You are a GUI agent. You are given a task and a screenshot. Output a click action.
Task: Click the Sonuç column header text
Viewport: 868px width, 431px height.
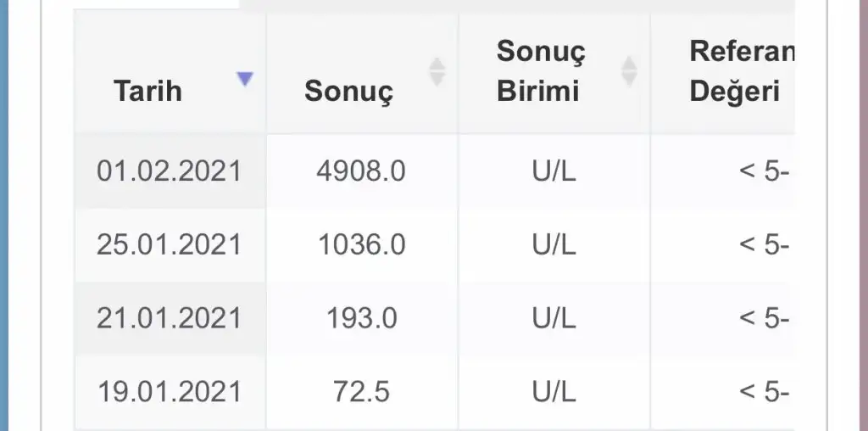tap(348, 91)
